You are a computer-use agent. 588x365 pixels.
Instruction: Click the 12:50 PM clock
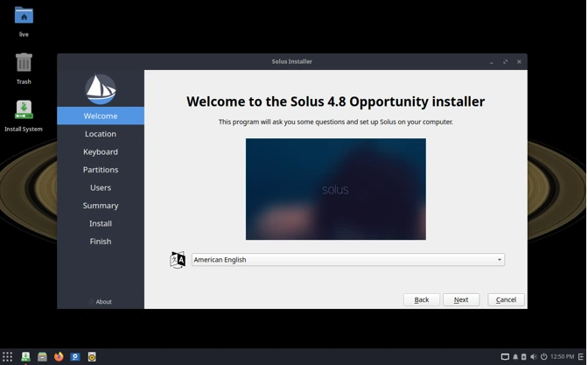(x=562, y=357)
